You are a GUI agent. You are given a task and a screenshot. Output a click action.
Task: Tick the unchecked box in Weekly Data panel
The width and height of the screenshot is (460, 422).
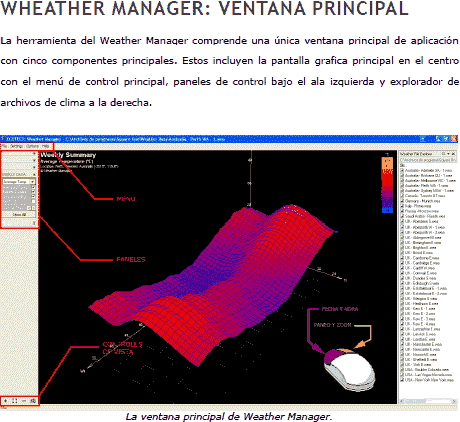click(x=34, y=201)
